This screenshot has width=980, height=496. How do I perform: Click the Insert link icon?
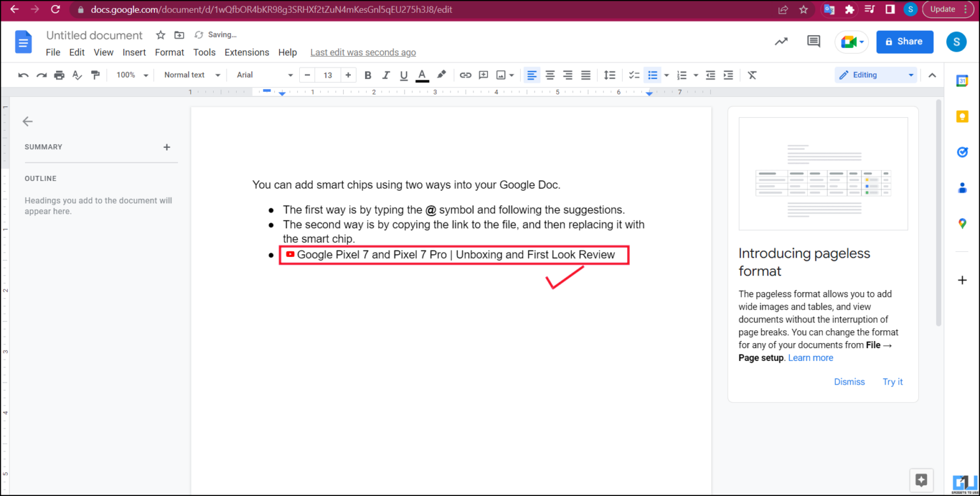[x=465, y=75]
